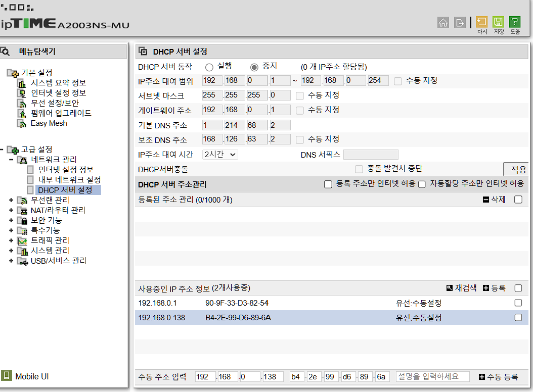Click the 보안 기능 lock icon
The height and width of the screenshot is (392, 533).
pyautogui.click(x=22, y=221)
